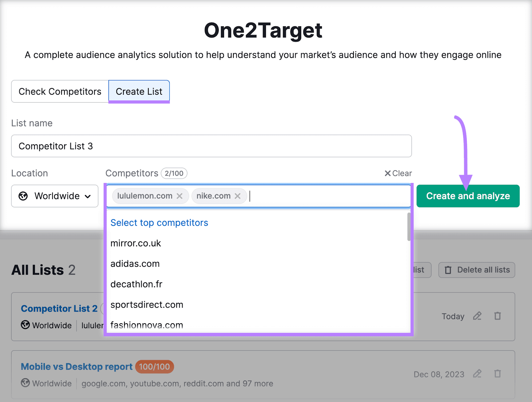Pick decathlon.fr from the suggestions list
Image resolution: width=532 pixels, height=402 pixels.
click(136, 284)
